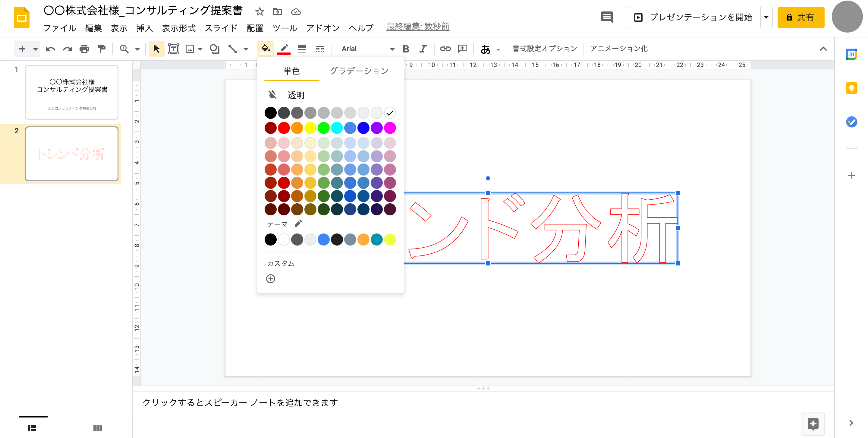Image resolution: width=868 pixels, height=438 pixels.
Task: Click the speaker notes field
Action: pyautogui.click(x=483, y=403)
